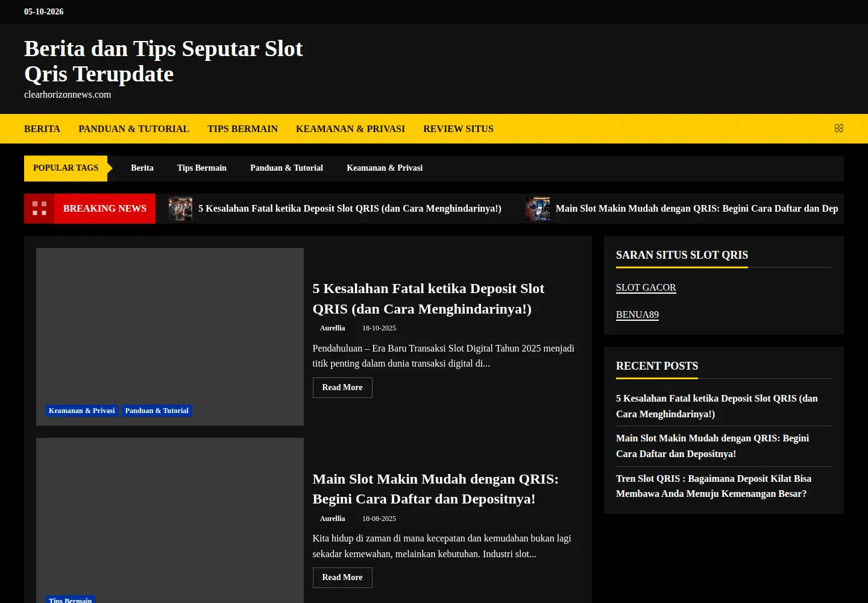
Task: Go to TIPS BERMAIN menu
Action: coord(242,129)
